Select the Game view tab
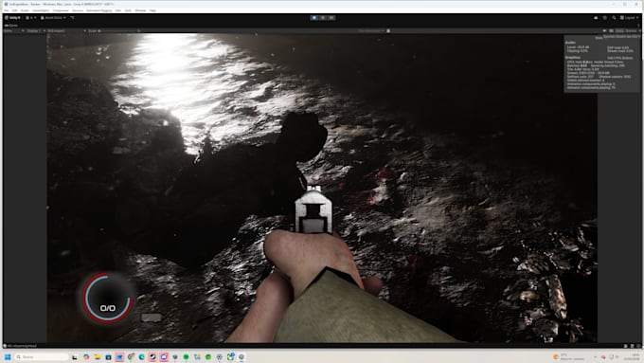 point(11,25)
